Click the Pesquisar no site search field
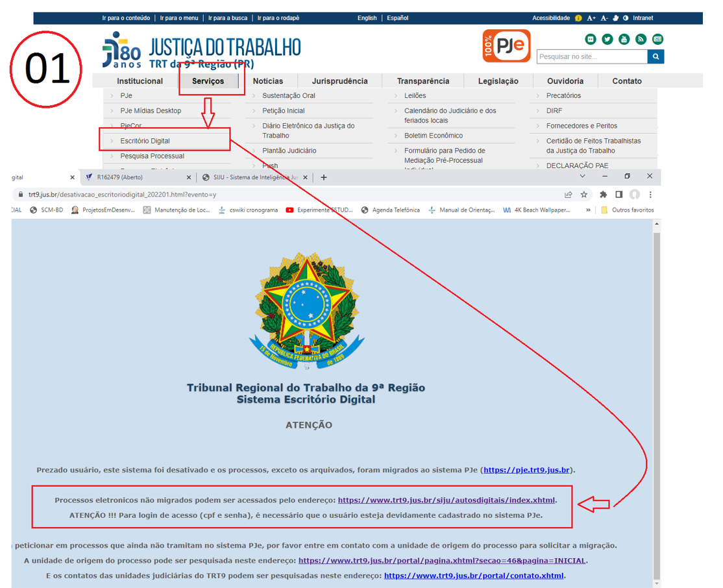 coord(592,56)
